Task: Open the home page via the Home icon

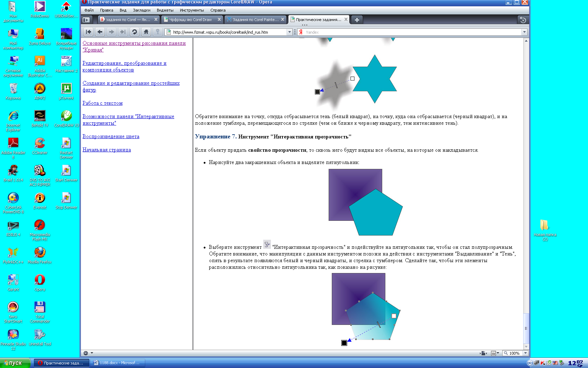Action: 146,32
